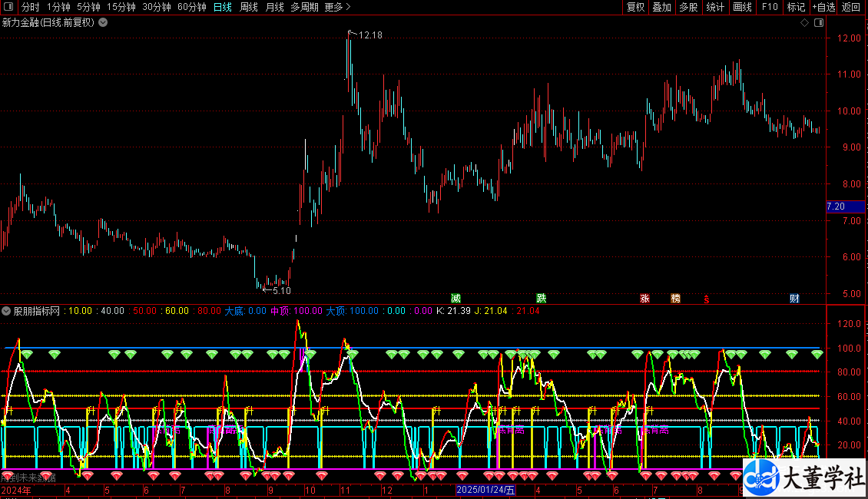Open dropdown next to 新力金融(日线.前复权)

tap(103, 23)
